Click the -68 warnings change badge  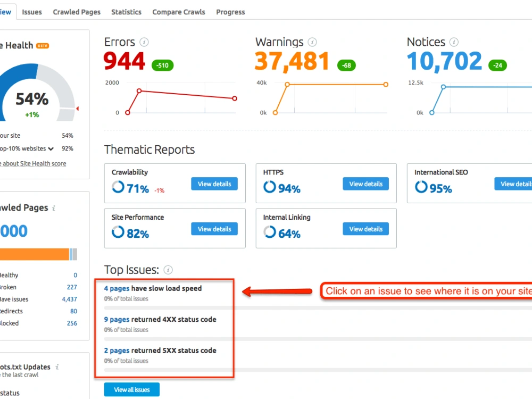pyautogui.click(x=346, y=65)
